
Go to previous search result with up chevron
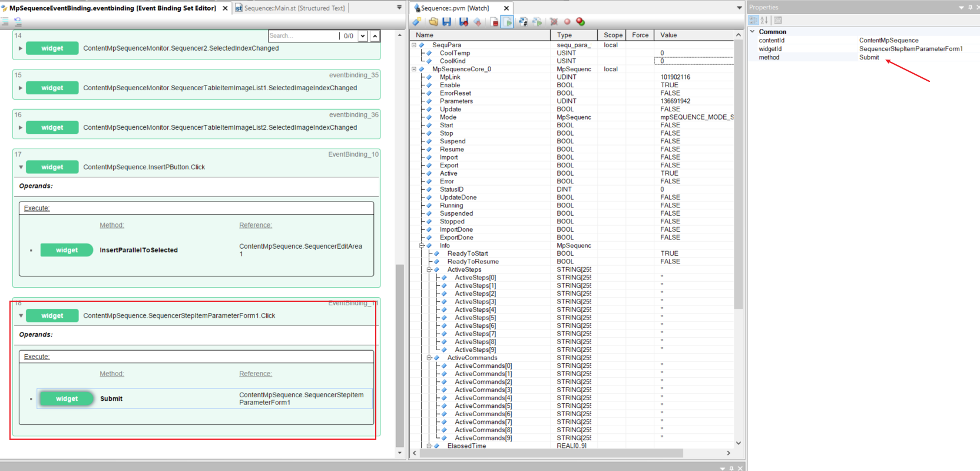pyautogui.click(x=375, y=36)
